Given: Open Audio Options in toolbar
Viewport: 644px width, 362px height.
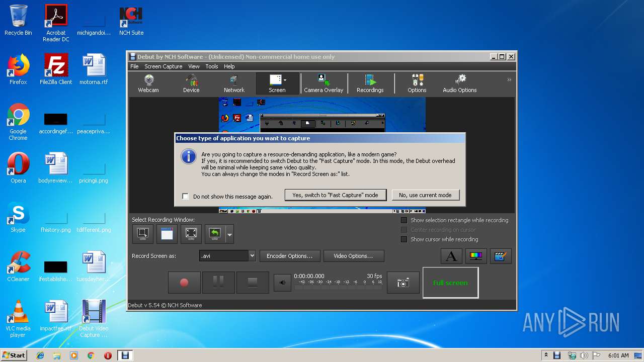Looking at the screenshot, I should 460,83.
